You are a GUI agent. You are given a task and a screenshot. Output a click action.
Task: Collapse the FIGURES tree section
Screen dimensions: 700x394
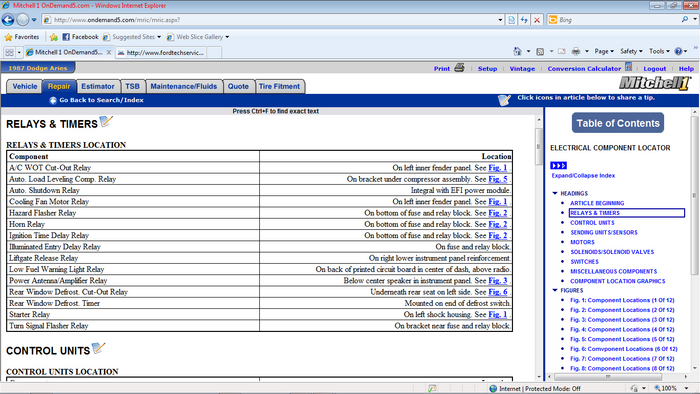click(555, 290)
